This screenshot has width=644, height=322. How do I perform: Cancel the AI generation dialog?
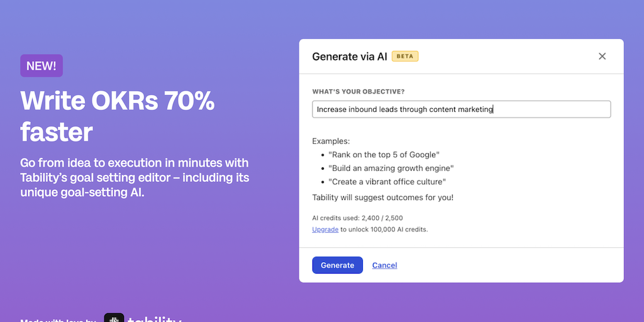[x=384, y=265]
